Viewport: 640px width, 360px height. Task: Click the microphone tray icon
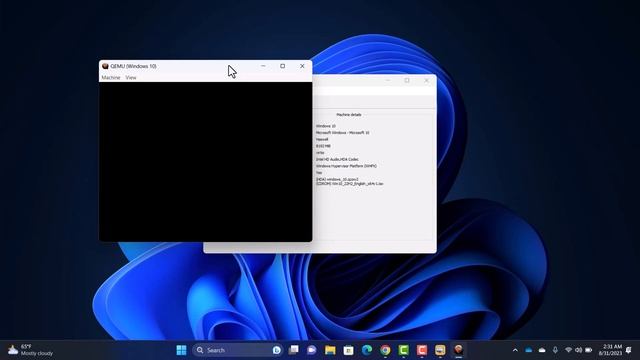(555, 350)
